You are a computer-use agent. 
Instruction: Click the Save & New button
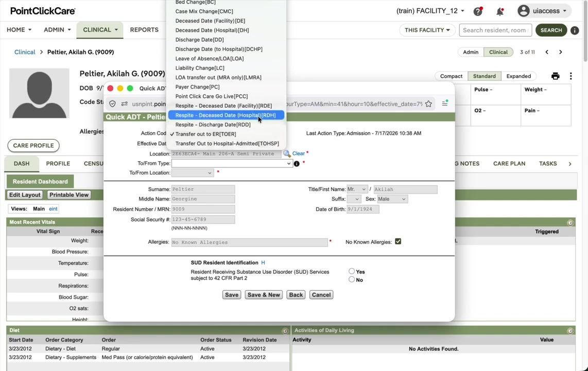(264, 295)
